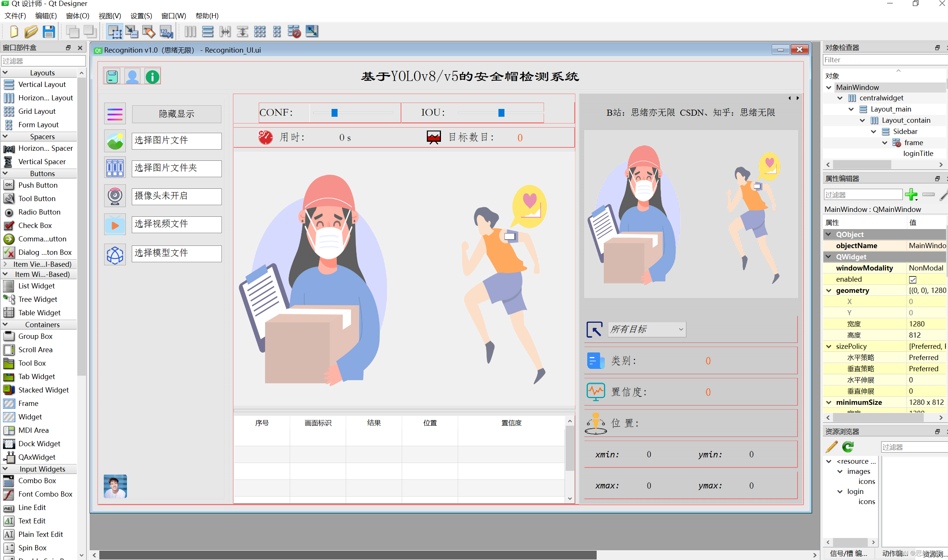Click the green info icon in the form
Image resolution: width=948 pixels, height=560 pixels.
[153, 77]
